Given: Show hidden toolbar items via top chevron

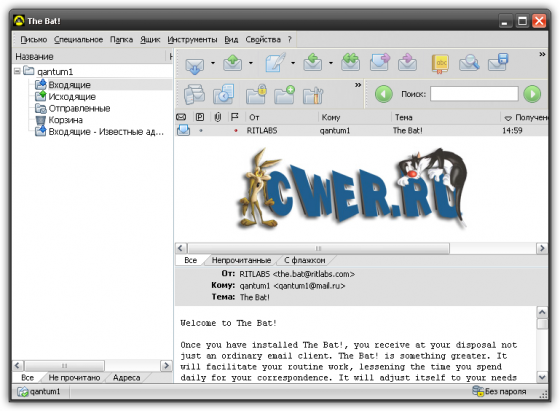Looking at the screenshot, I should [x=542, y=54].
